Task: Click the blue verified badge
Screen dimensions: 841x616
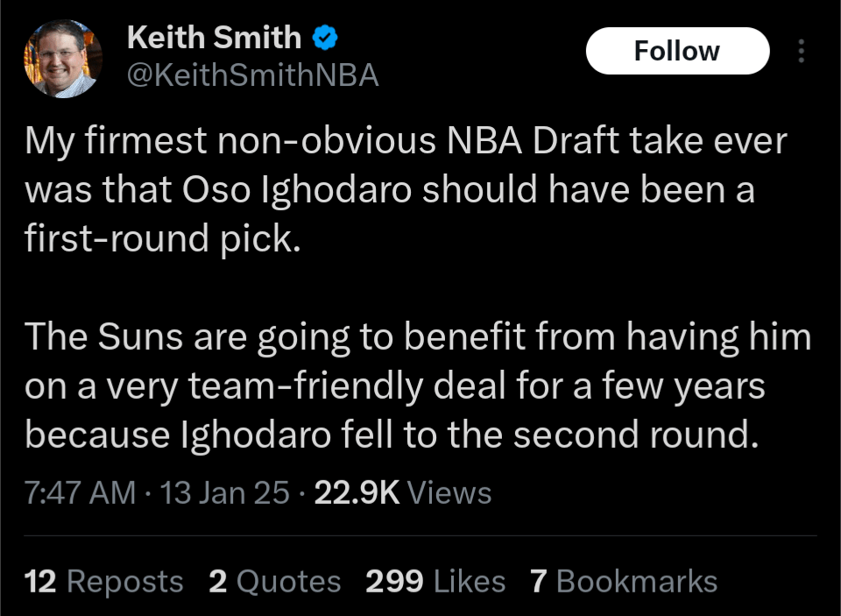Action: click(x=326, y=38)
